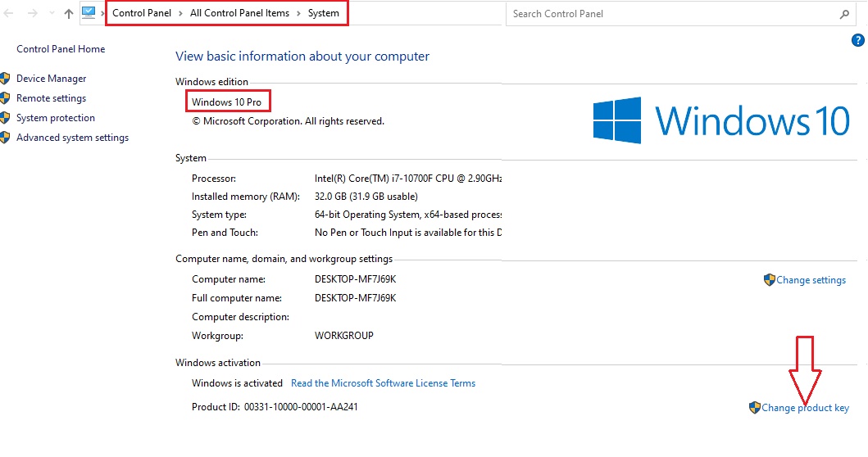Select DESKTOP-MF7J69K next to Full computer name
Screen dimensions: 868x457
[356, 298]
